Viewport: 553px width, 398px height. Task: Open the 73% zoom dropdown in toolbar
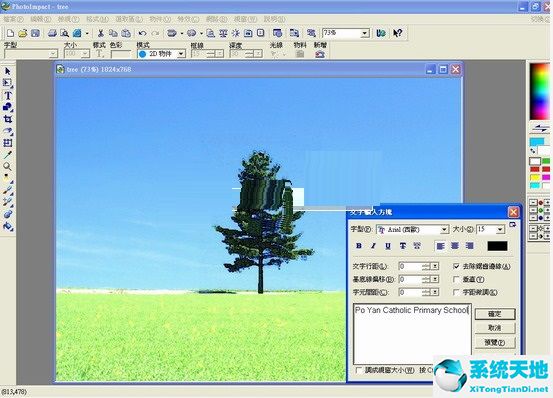(365, 33)
